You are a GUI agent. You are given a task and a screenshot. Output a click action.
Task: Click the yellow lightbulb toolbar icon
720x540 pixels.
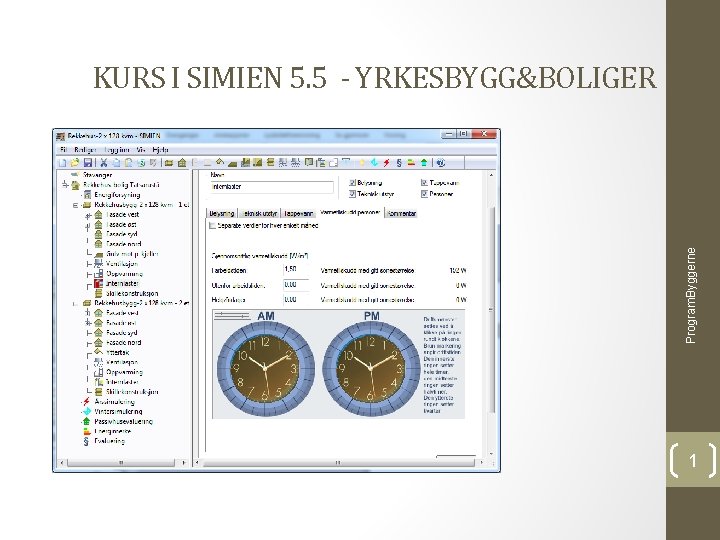pyautogui.click(x=362, y=163)
